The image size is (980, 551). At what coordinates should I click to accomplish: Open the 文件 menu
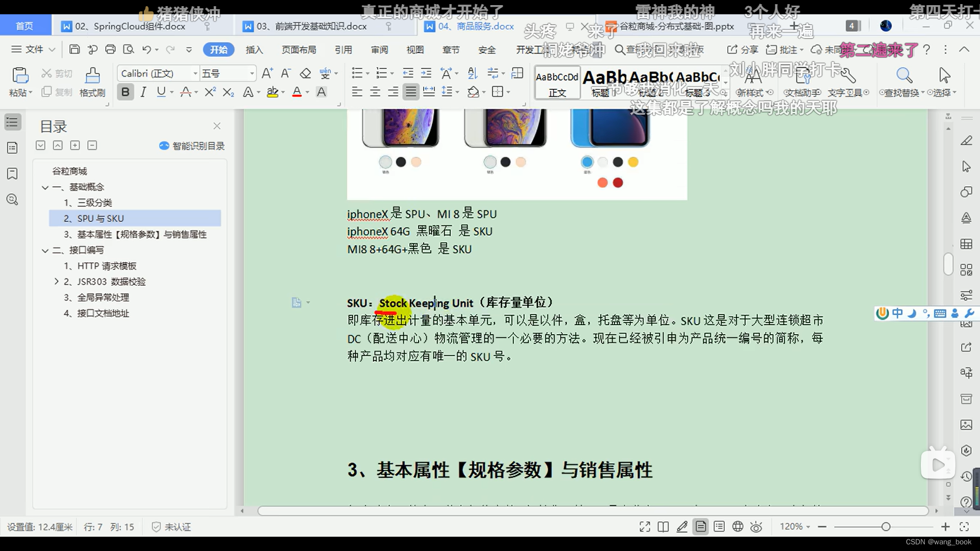tap(34, 49)
